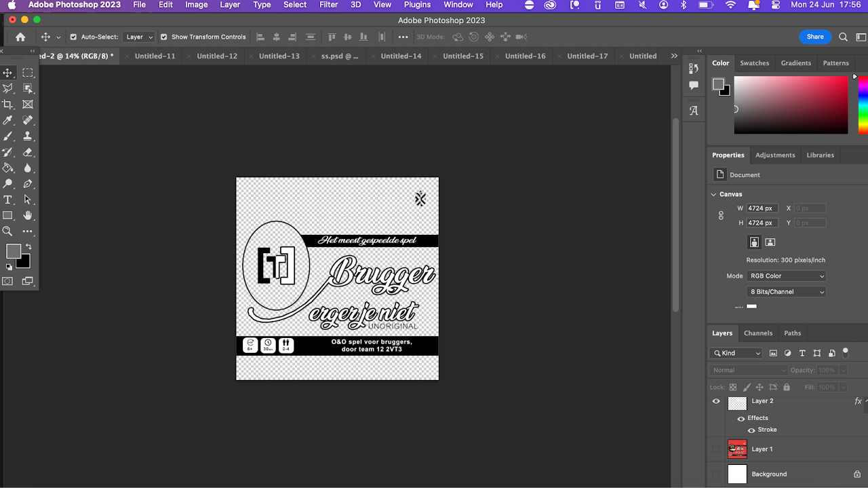Select the Brush tool
This screenshot has height=488, width=868.
click(8, 136)
